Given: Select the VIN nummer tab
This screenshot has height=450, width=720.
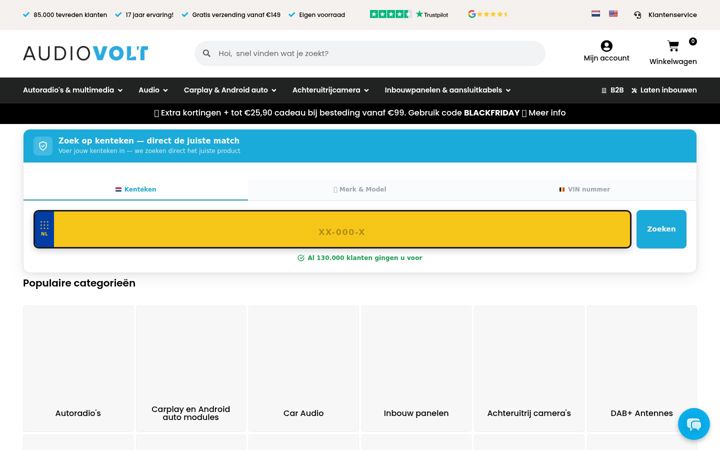Looking at the screenshot, I should point(584,189).
